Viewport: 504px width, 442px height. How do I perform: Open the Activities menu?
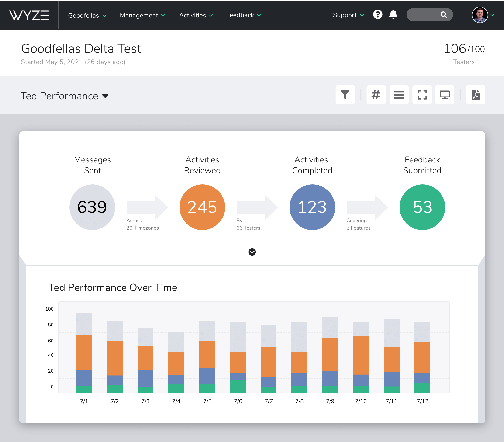click(x=195, y=15)
